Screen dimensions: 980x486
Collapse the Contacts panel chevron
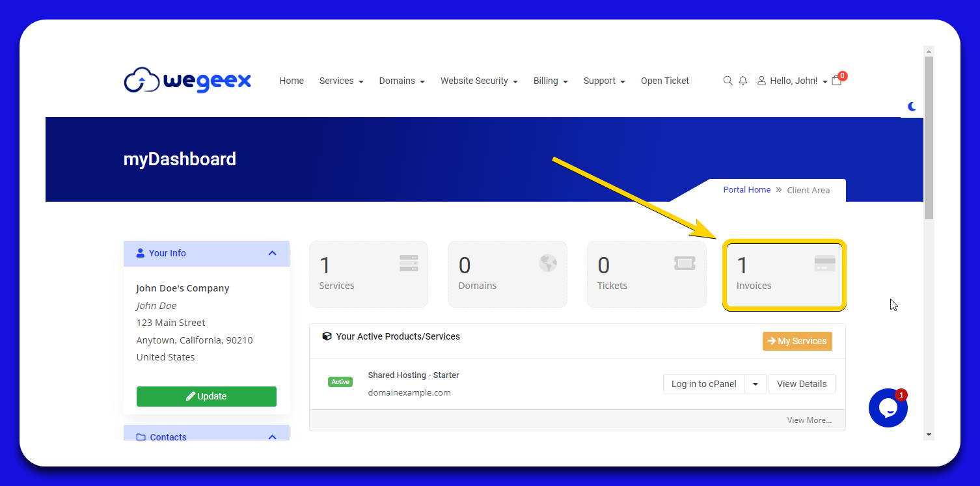pos(272,437)
